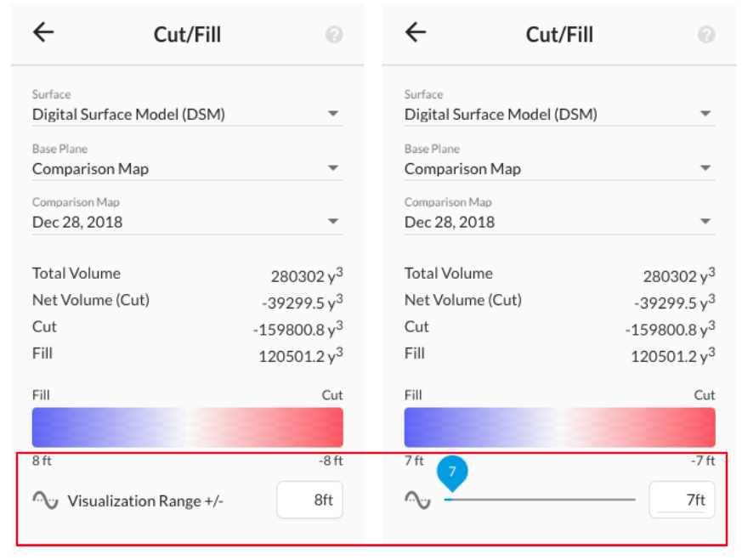Click the back arrow in right Cut/Fill panel
742x560 pixels.
(416, 32)
